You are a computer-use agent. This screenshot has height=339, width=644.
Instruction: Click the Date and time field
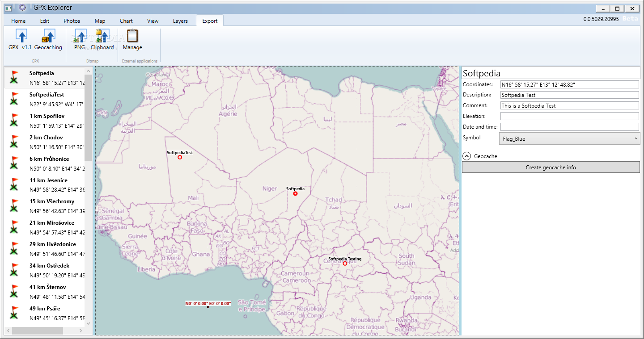tap(570, 127)
